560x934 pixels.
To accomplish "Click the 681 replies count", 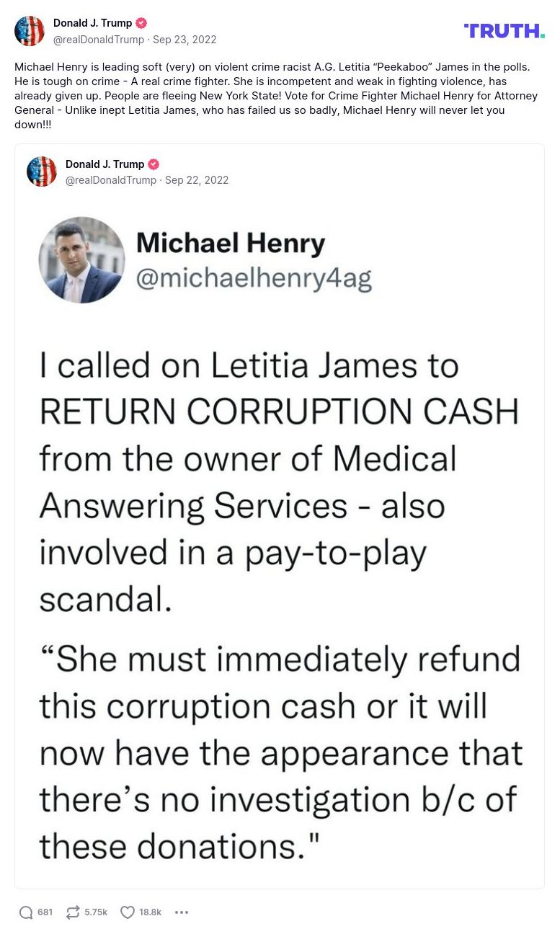I will [45, 912].
